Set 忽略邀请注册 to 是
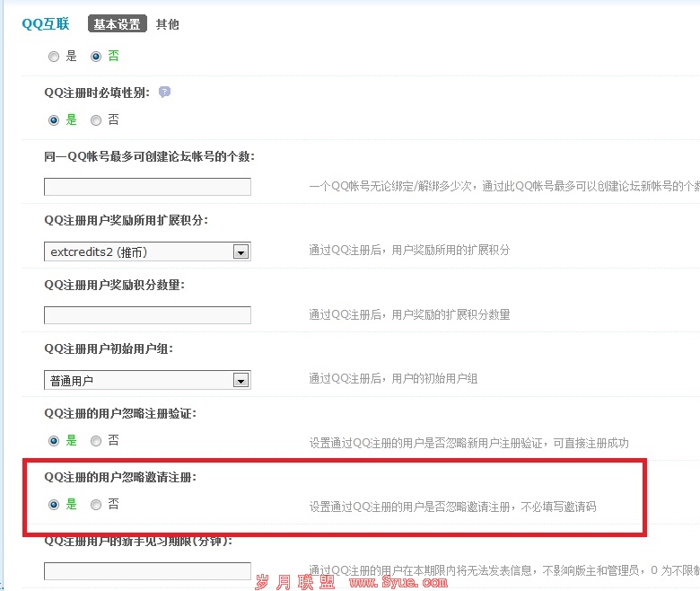This screenshot has height=591, width=700. (x=54, y=505)
